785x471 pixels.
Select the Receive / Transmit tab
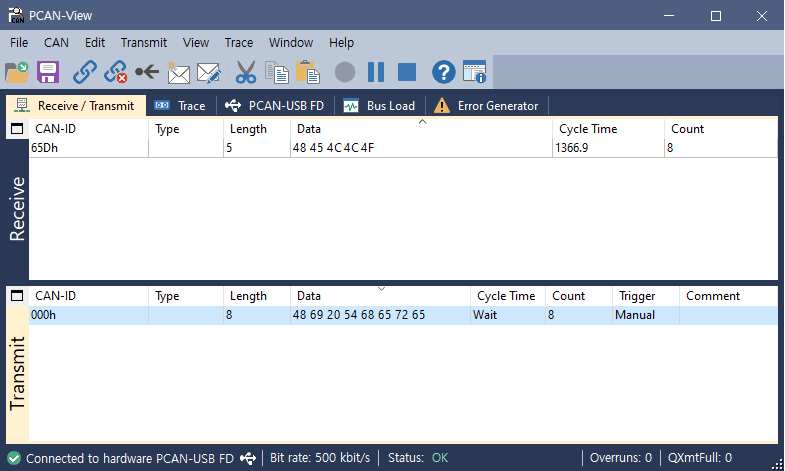click(x=76, y=106)
